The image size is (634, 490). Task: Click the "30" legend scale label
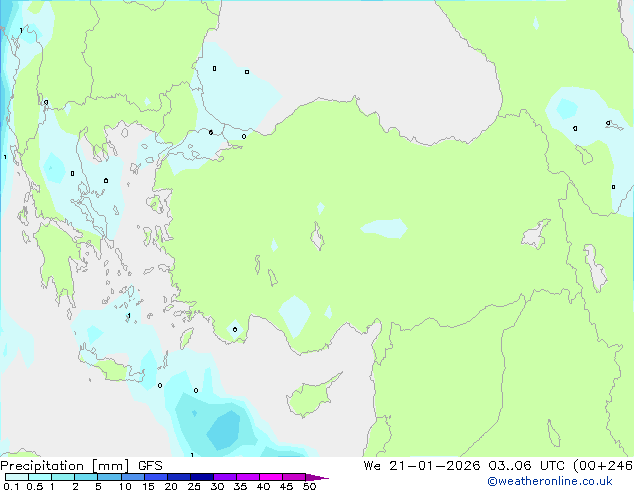(x=217, y=486)
